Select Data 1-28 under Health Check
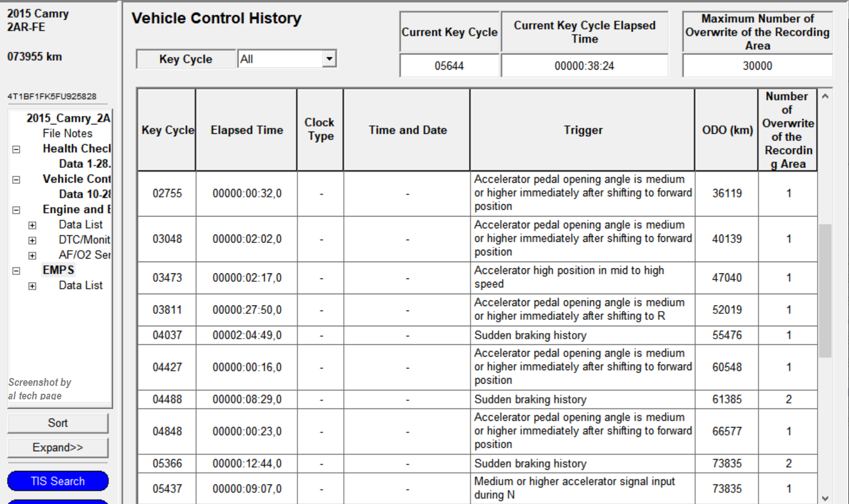This screenshot has height=504, width=849. coord(84,164)
